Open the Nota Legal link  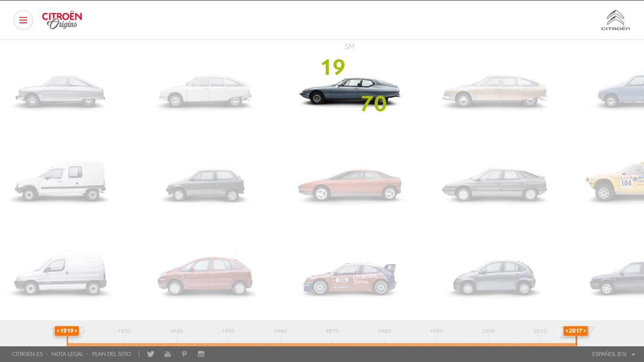(x=67, y=354)
